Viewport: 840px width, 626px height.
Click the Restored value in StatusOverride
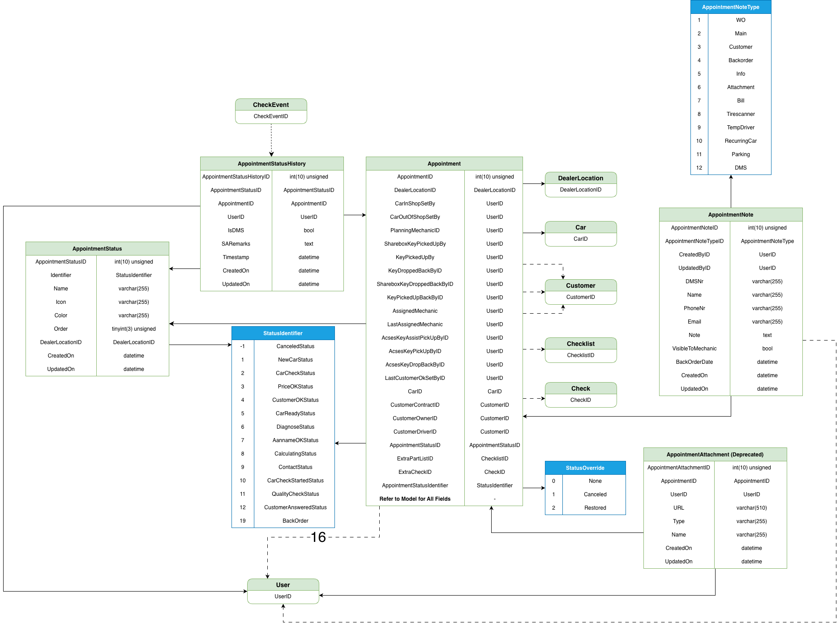click(595, 508)
